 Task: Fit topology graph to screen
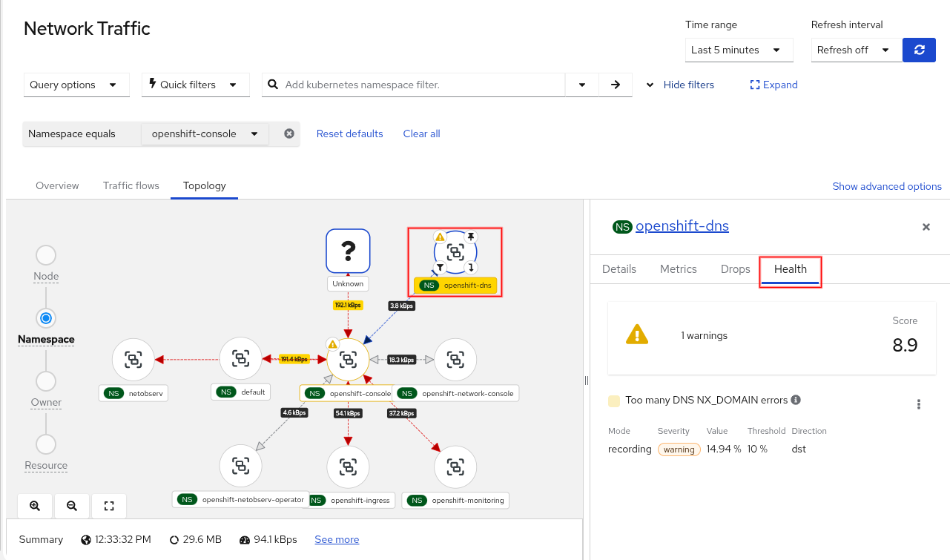click(109, 506)
